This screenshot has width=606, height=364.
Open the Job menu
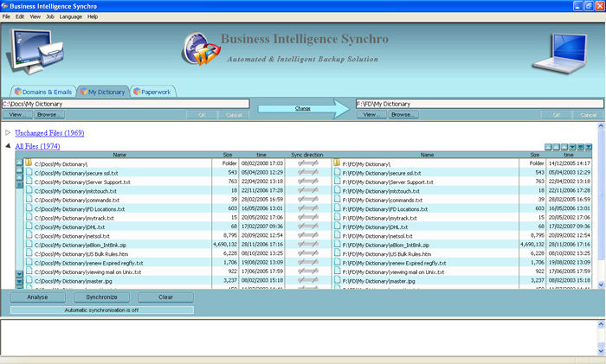point(50,16)
